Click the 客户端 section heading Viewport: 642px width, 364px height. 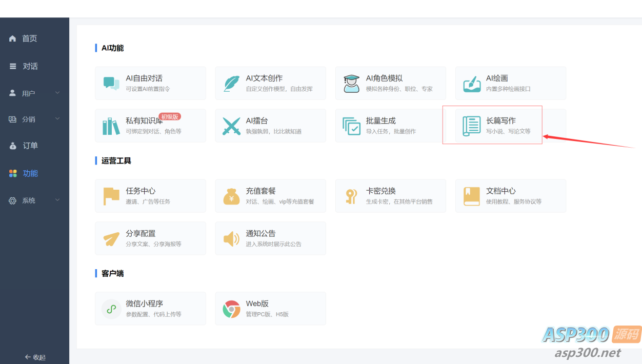[112, 273]
